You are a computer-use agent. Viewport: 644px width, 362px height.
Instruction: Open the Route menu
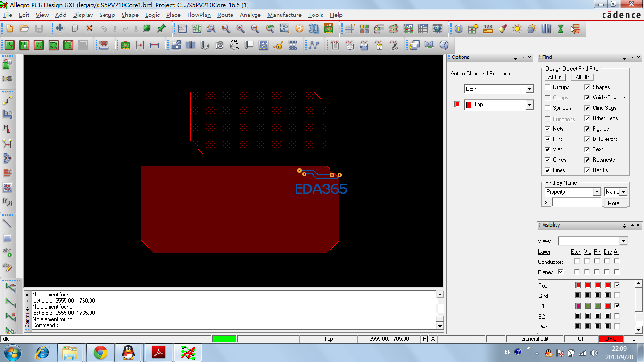point(225,15)
